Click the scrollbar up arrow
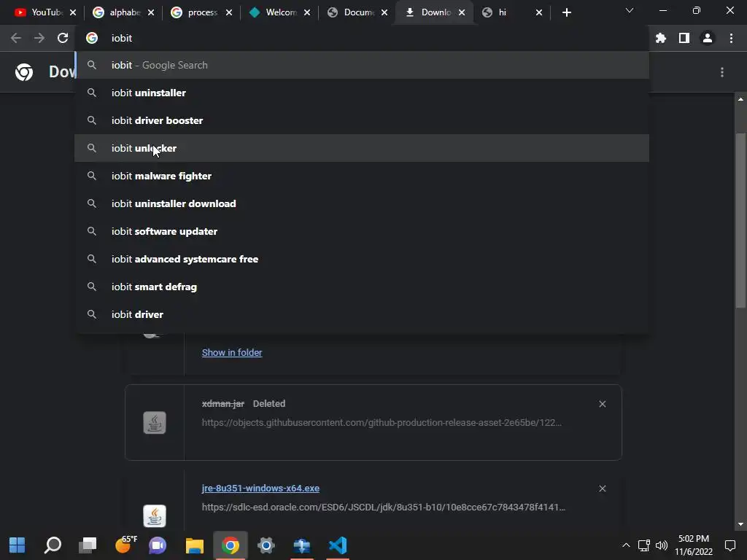The width and height of the screenshot is (747, 560). click(740, 99)
